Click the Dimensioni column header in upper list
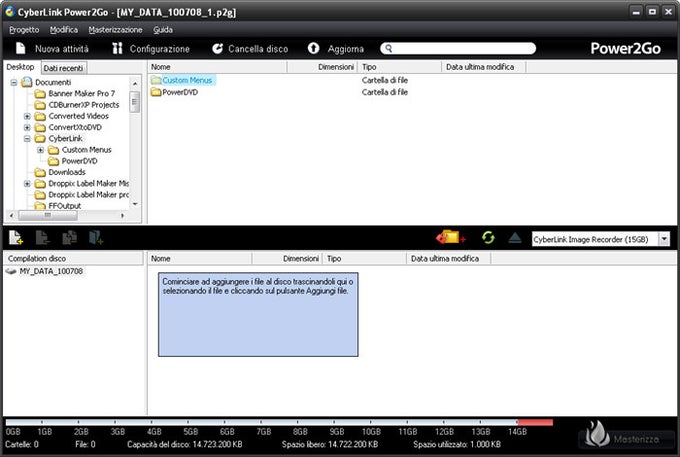The height and width of the screenshot is (457, 680). click(x=322, y=67)
